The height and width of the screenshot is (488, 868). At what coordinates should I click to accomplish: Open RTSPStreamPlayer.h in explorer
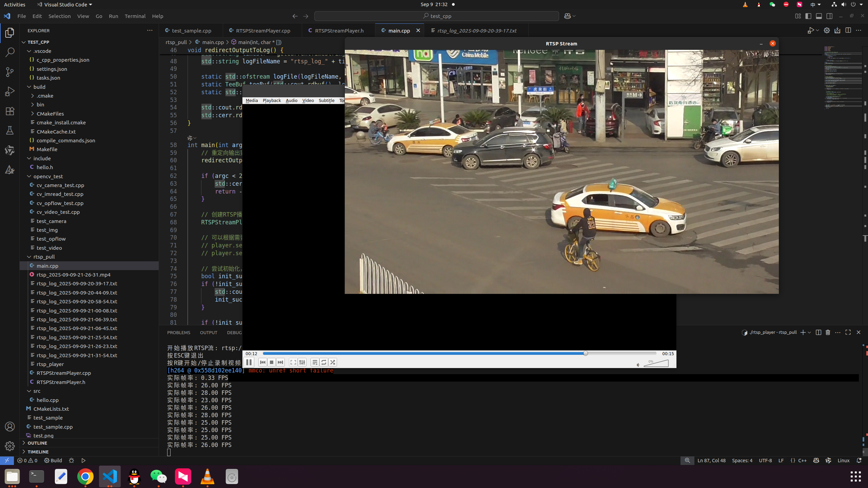point(61,382)
